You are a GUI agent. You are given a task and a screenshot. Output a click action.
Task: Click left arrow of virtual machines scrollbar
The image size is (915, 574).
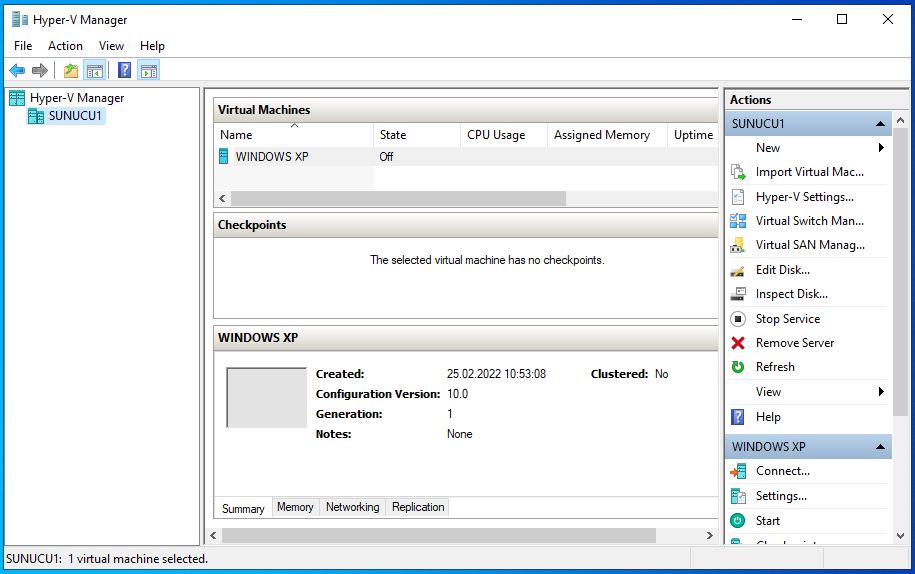[x=222, y=198]
